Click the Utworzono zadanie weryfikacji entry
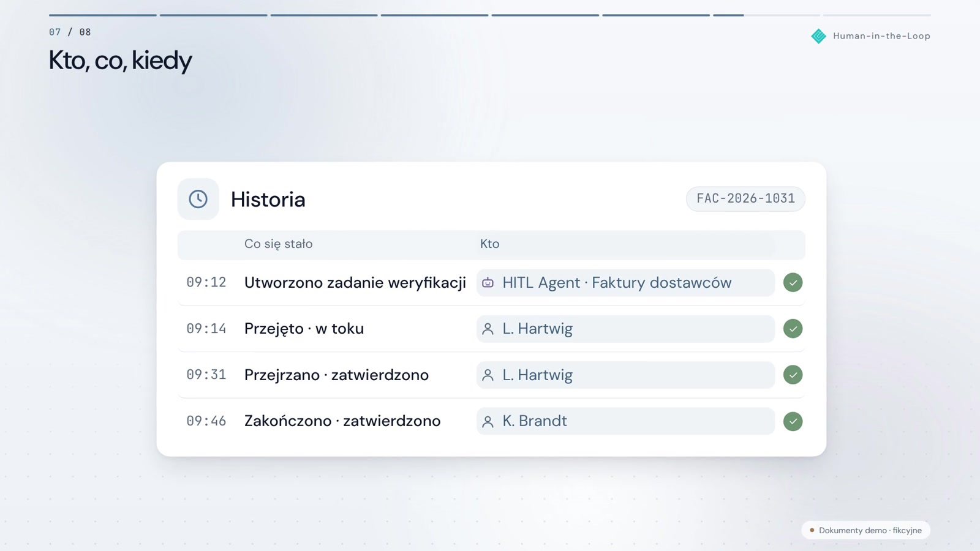Image resolution: width=980 pixels, height=551 pixels. point(355,283)
